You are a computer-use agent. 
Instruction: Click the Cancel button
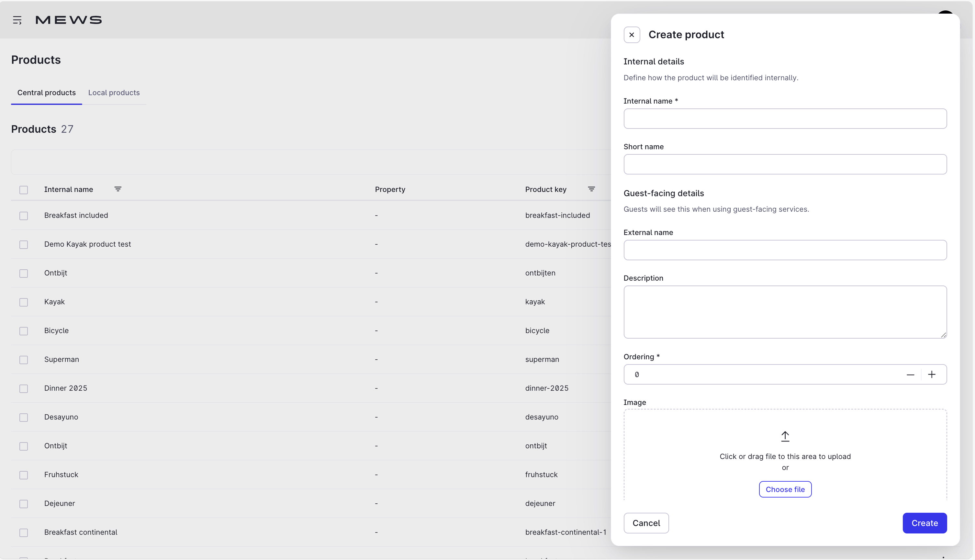coord(646,523)
